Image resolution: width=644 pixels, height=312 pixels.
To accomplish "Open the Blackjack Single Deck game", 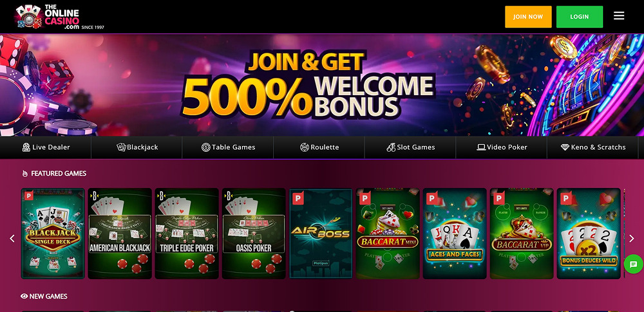I will click(53, 234).
